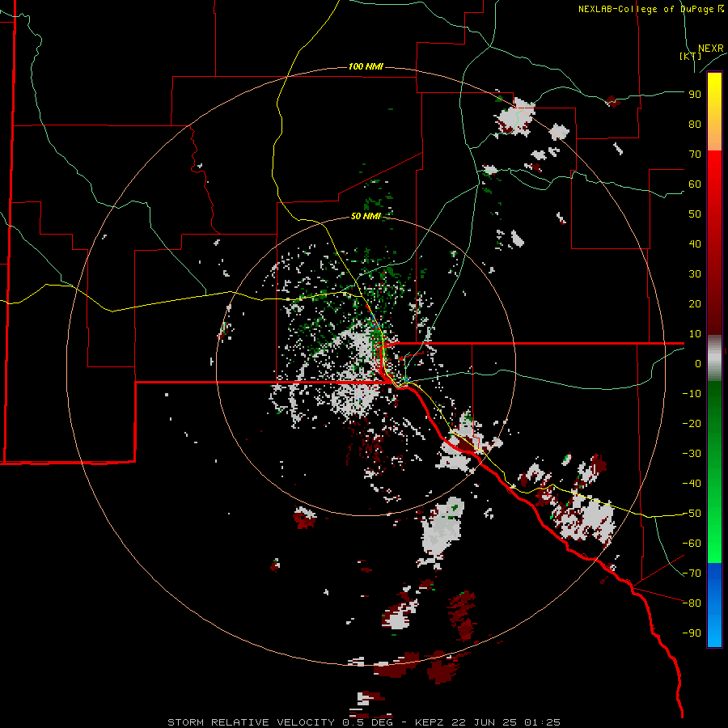The image size is (728, 728).
Task: Select the positive 70 scale value
Action: click(x=695, y=154)
